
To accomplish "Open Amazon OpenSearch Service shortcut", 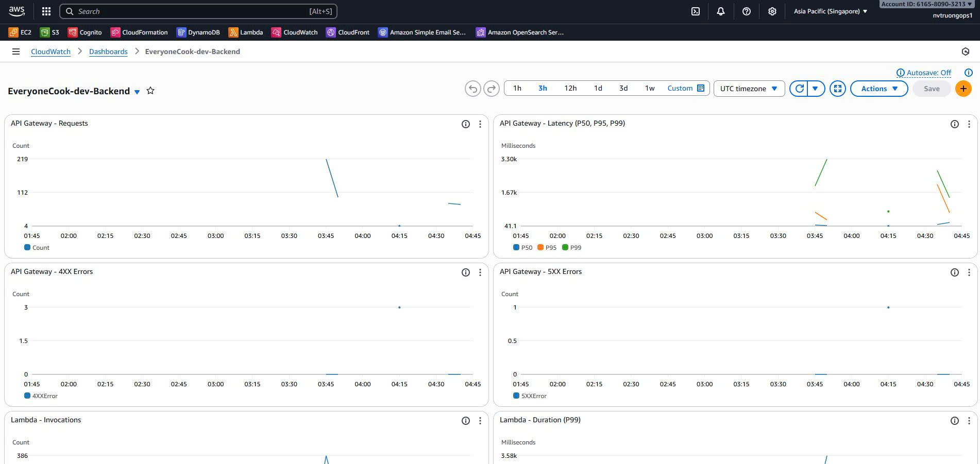I will click(x=520, y=32).
